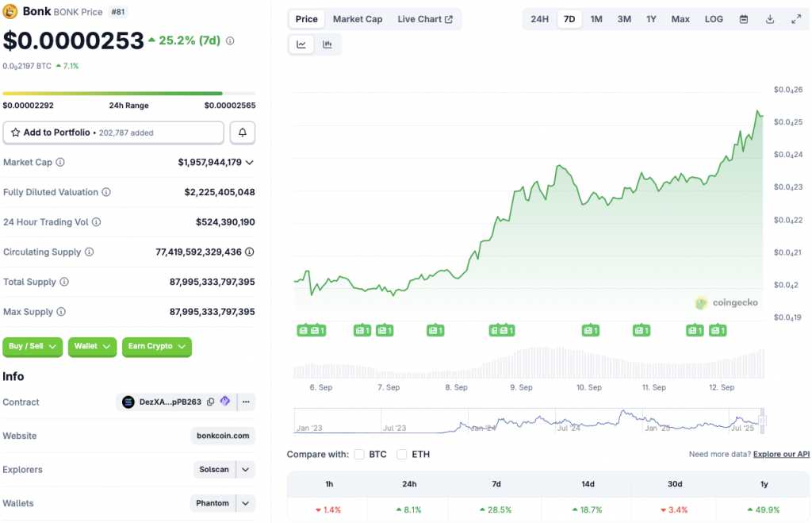Toggle LOG scale on chart
Image resolution: width=812 pixels, height=523 pixels.
[714, 19]
